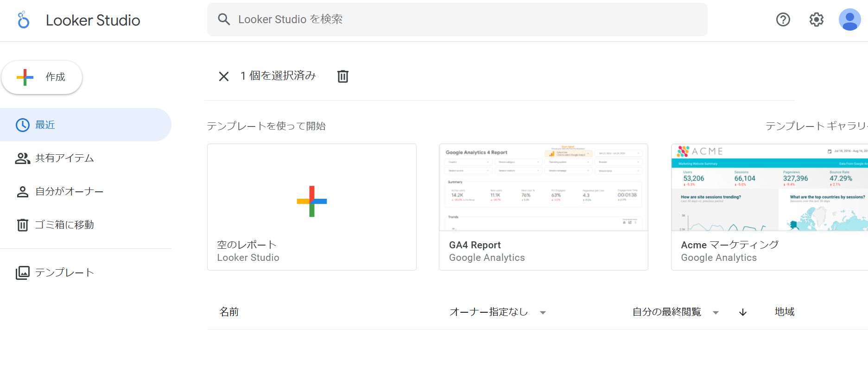
Task: Delete selected item with trash icon
Action: point(342,76)
